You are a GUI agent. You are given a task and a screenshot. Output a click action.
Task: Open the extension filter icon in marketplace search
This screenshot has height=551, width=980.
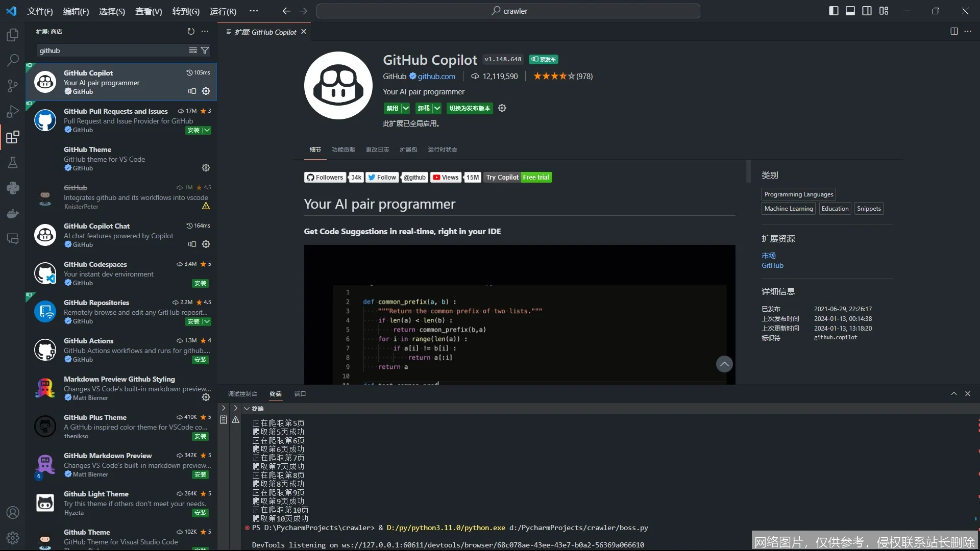tap(205, 50)
